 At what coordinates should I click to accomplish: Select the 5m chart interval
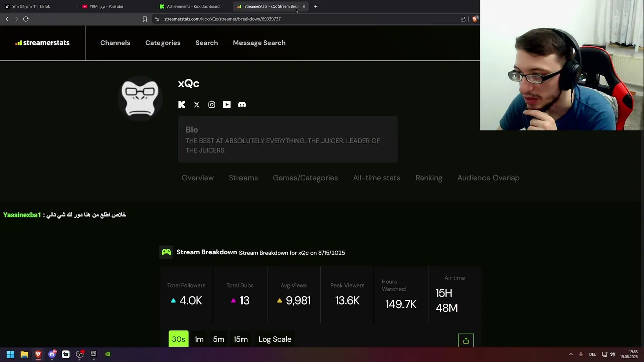(x=219, y=339)
